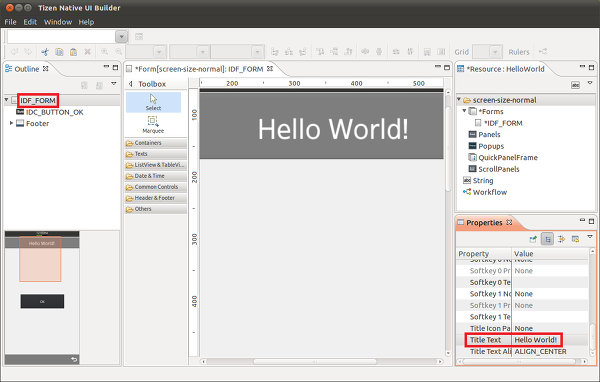Screen dimensions: 600x382
Task: Open the Outline panel view menu triangle
Action: click(114, 83)
